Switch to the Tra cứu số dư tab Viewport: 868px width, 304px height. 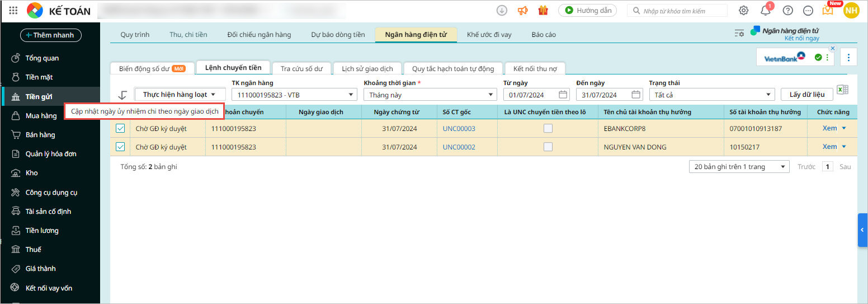[x=301, y=68]
